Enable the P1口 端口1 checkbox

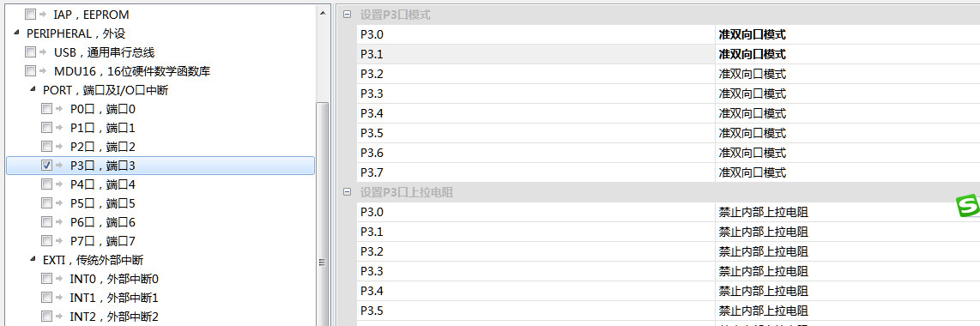(47, 128)
